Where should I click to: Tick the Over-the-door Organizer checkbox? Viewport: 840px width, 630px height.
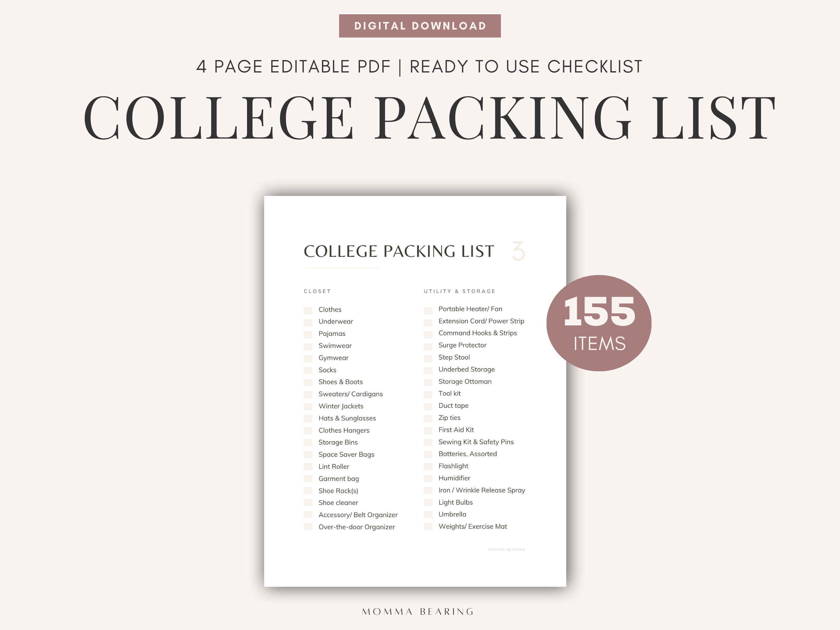coord(308,526)
